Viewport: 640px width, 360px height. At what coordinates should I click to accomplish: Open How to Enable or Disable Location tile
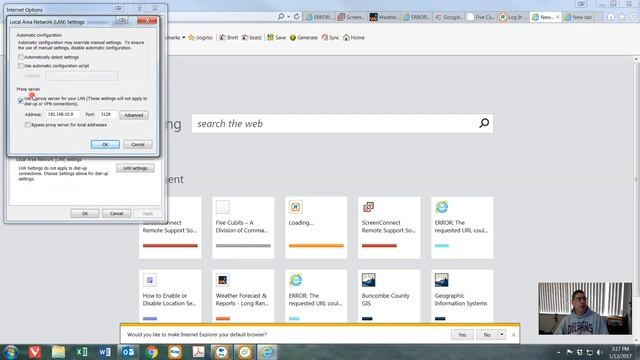170,296
